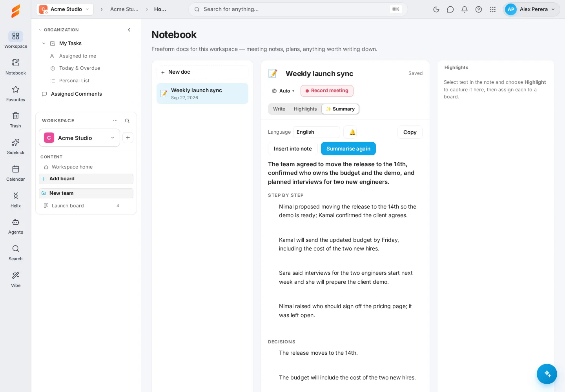
Task: Open Notebook in the left rail
Action: tap(16, 67)
